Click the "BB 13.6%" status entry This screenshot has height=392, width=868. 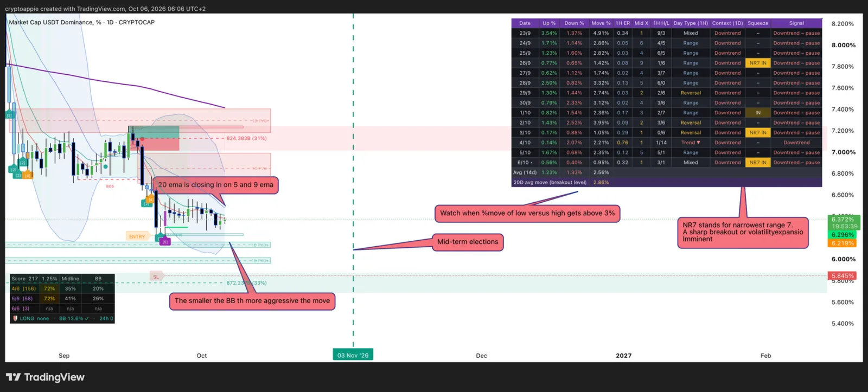click(74, 319)
